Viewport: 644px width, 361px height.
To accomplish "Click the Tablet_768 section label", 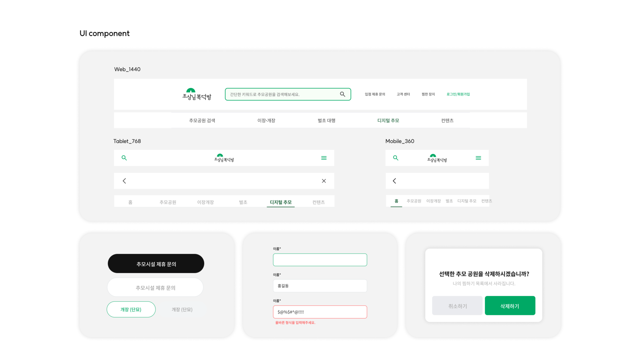I will pos(127,141).
